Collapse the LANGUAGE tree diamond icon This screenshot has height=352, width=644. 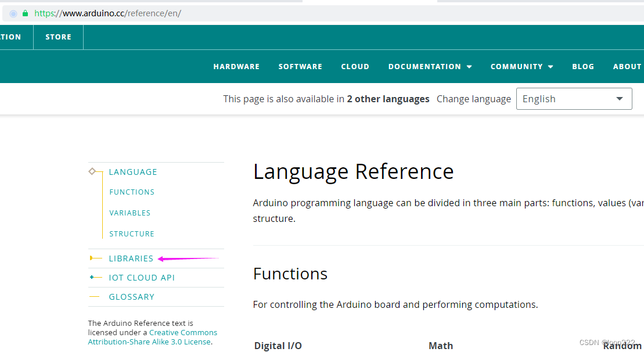pyautogui.click(x=92, y=171)
